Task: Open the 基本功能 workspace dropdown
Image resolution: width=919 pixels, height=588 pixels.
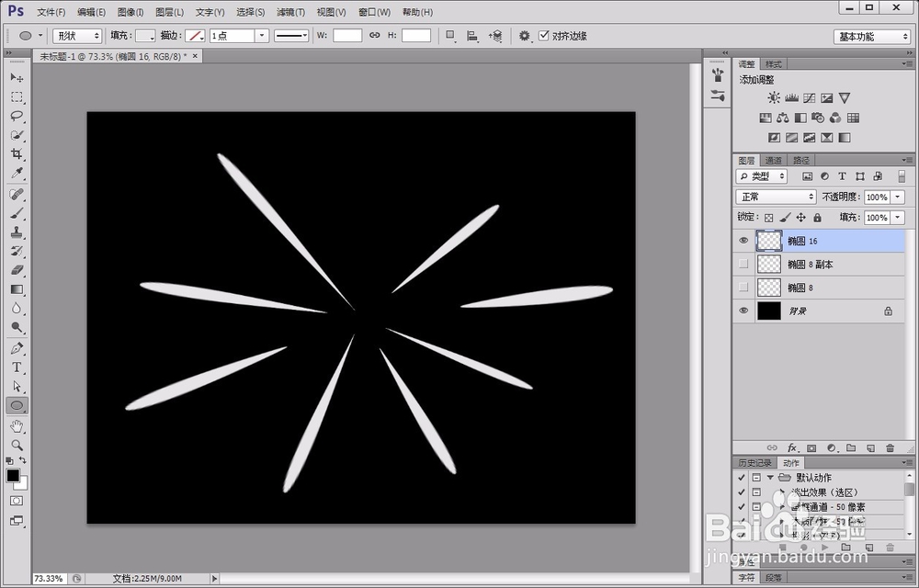Action: [x=871, y=37]
